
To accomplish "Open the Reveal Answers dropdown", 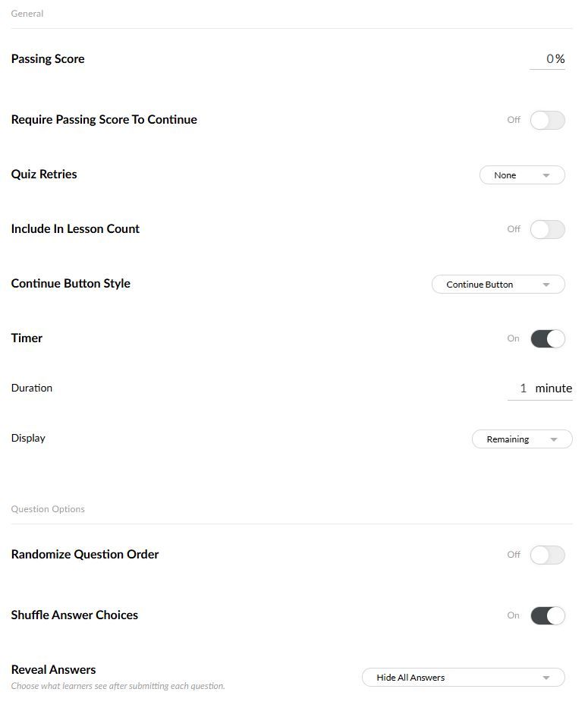I will click(x=463, y=678).
